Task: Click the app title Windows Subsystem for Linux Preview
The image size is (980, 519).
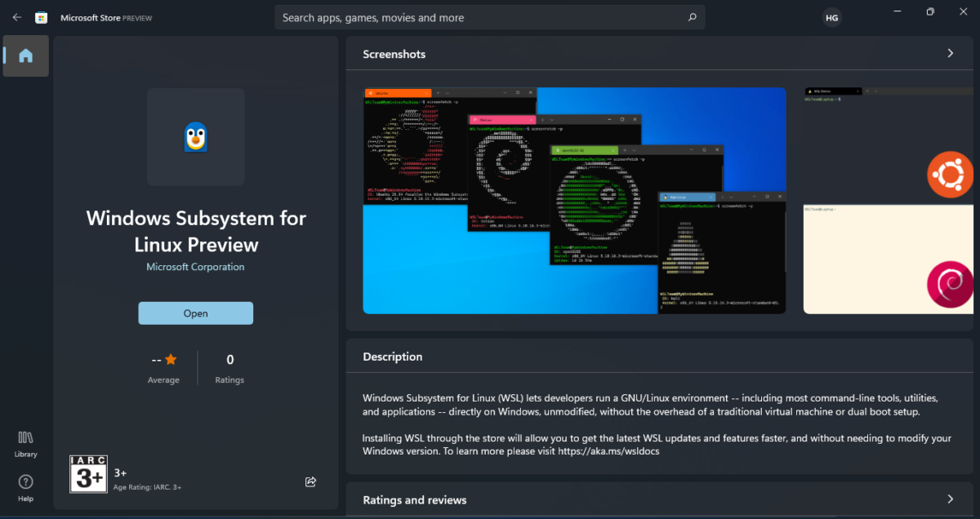Action: pyautogui.click(x=196, y=231)
